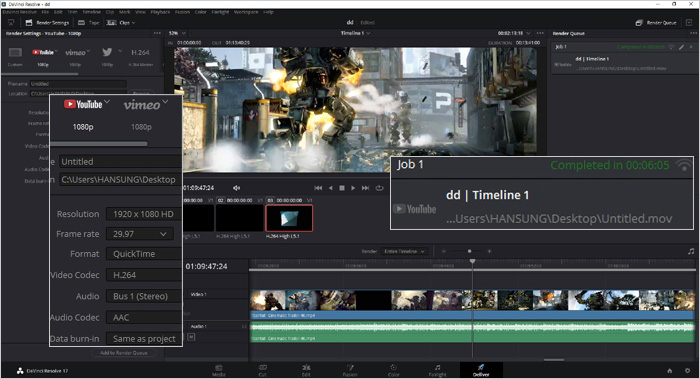The width and height of the screenshot is (700, 379).
Task: Switch to the Media page
Action: pyautogui.click(x=218, y=371)
